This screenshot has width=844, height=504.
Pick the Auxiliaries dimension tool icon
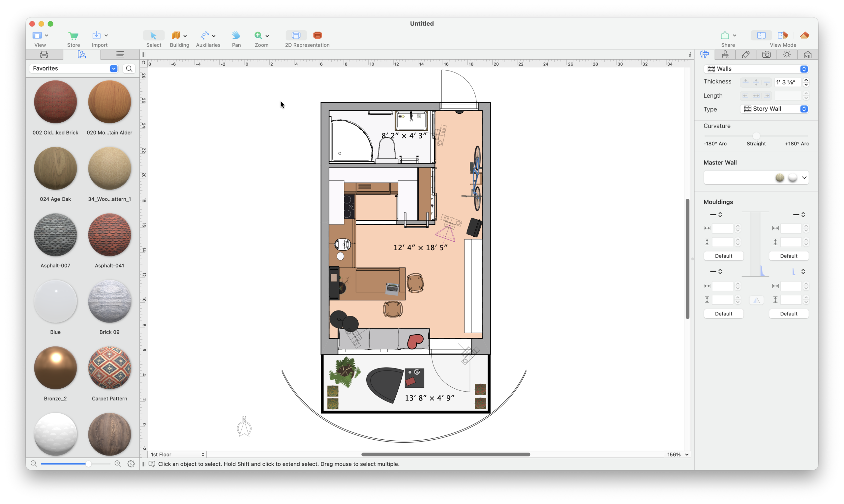205,35
